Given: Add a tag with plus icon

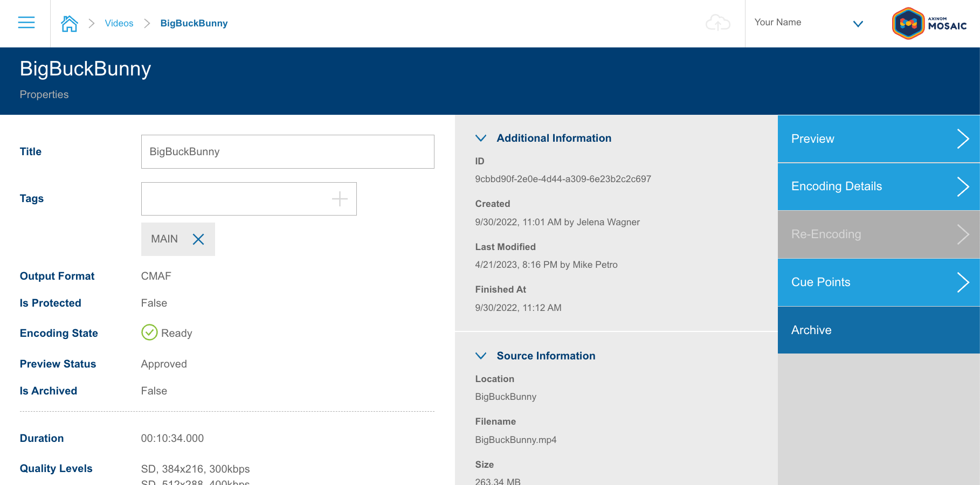Looking at the screenshot, I should [340, 199].
